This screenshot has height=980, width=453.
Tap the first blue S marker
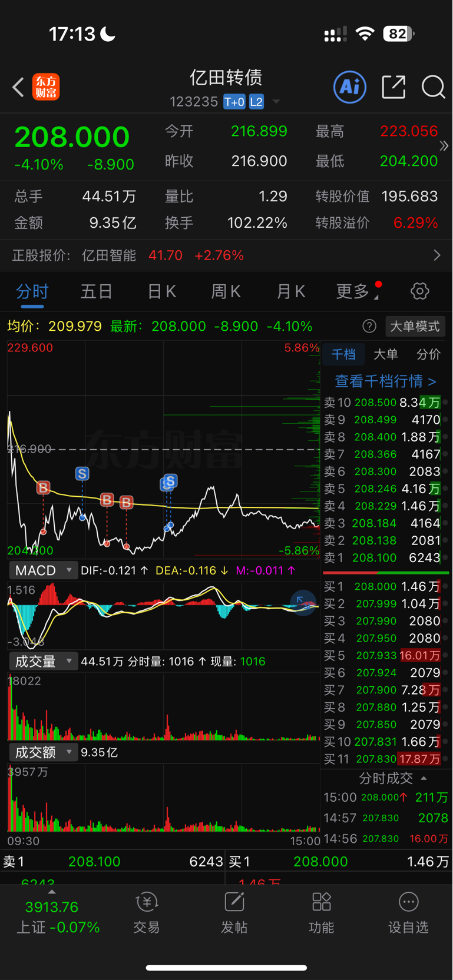click(x=82, y=473)
